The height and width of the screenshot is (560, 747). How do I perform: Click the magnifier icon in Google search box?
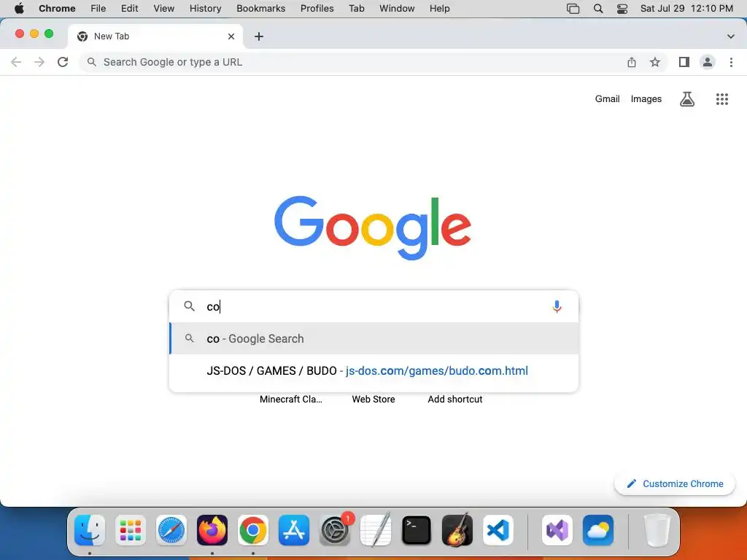(190, 306)
